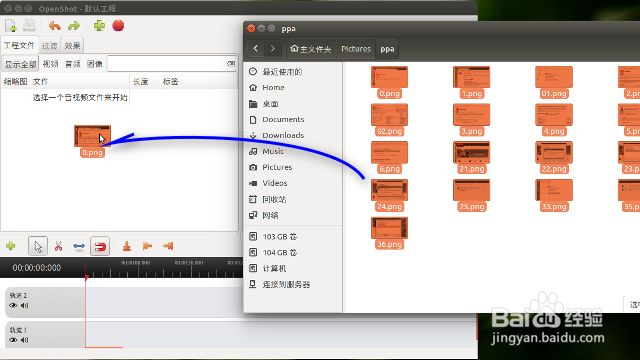This screenshot has width=640, height=360.
Task: Open Home in file sidebar
Action: pyautogui.click(x=273, y=87)
